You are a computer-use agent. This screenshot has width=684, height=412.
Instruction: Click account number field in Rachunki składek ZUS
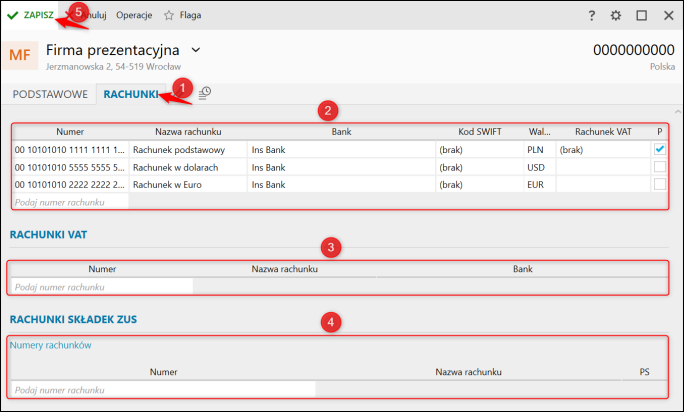click(160, 389)
